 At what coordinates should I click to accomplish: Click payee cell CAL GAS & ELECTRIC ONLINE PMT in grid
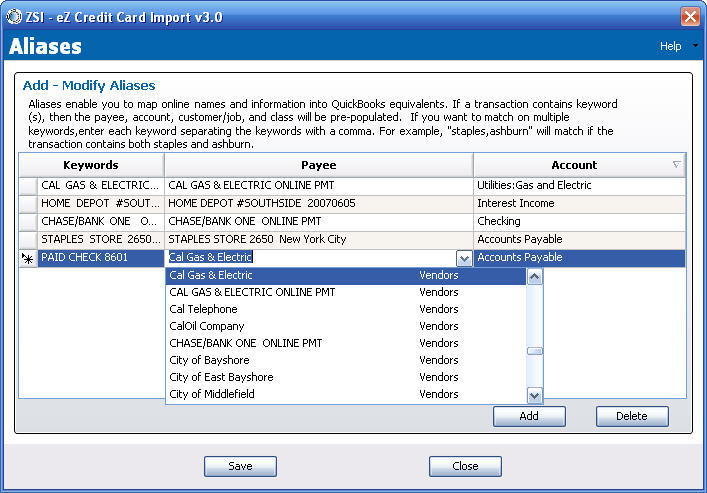(319, 186)
